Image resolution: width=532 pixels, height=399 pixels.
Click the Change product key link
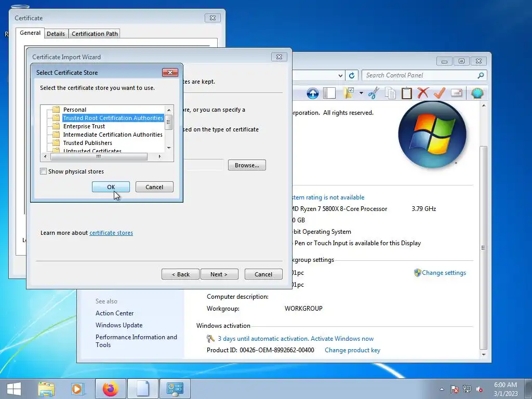coord(352,350)
